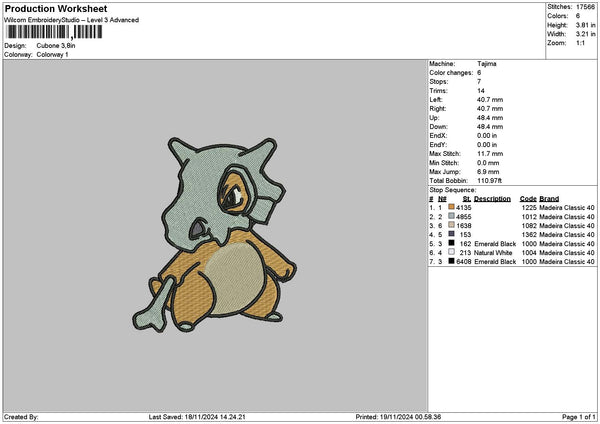Click the 'EndY:' label
Viewport: 600px width, 424px height.
click(x=438, y=145)
